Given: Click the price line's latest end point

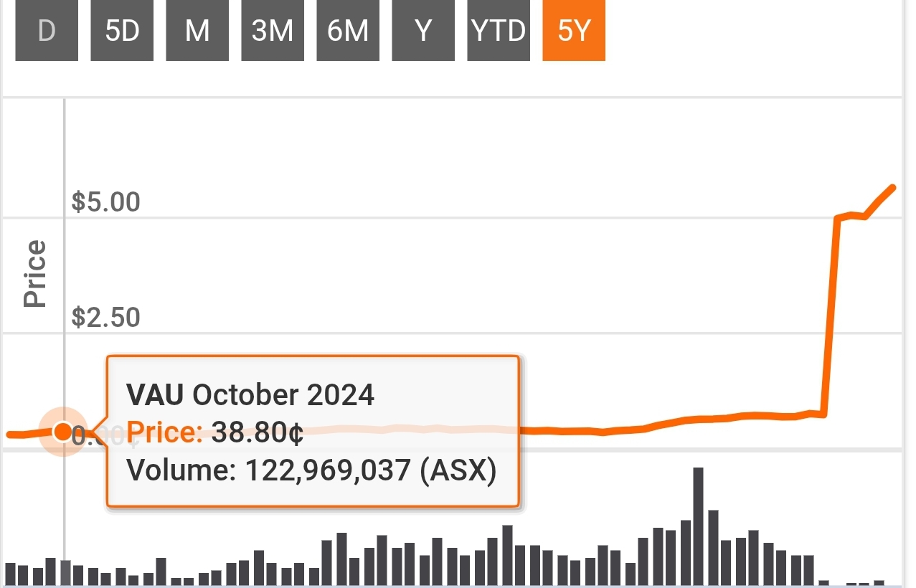Looking at the screenshot, I should (x=893, y=188).
